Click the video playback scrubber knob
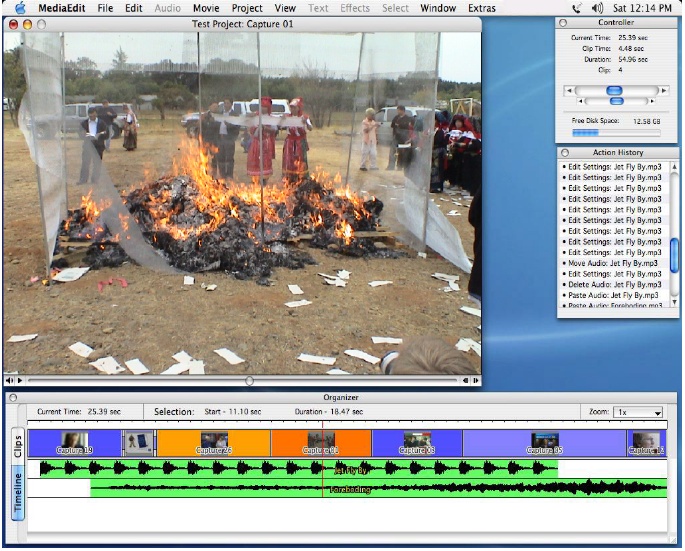The image size is (685, 551). tap(249, 381)
